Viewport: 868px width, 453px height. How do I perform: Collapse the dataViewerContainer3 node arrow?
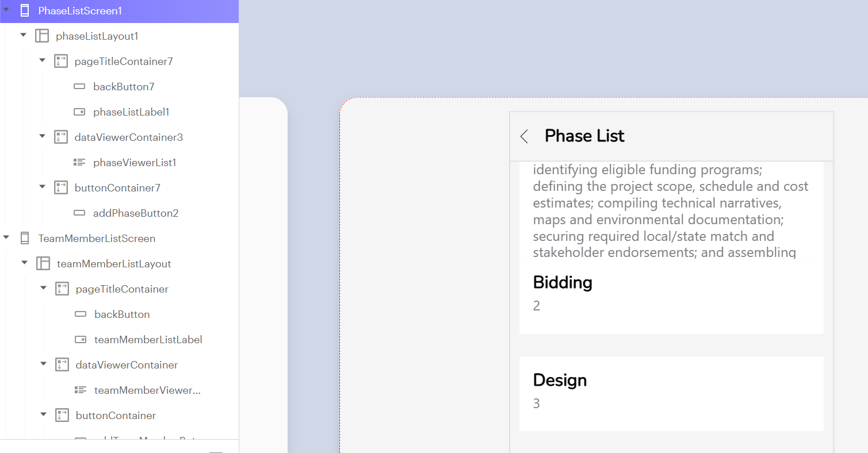click(42, 137)
